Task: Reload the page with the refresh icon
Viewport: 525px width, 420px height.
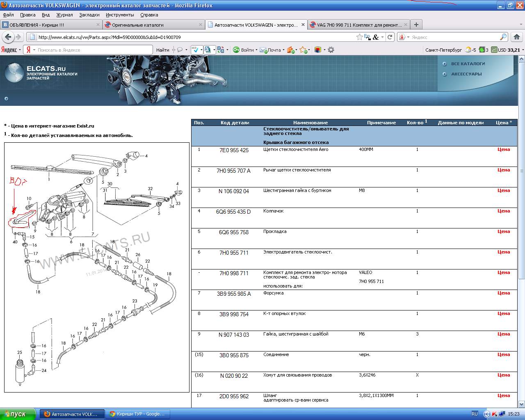Action: 390,37
